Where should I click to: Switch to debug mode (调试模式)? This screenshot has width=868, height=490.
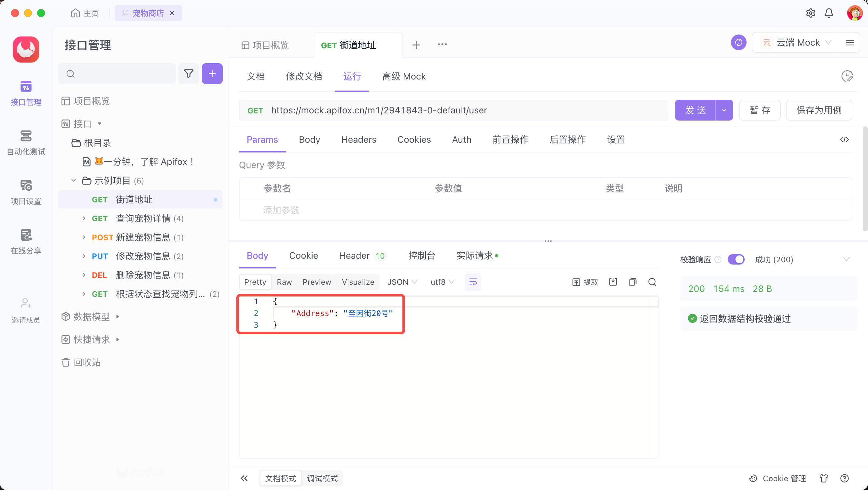pyautogui.click(x=322, y=478)
